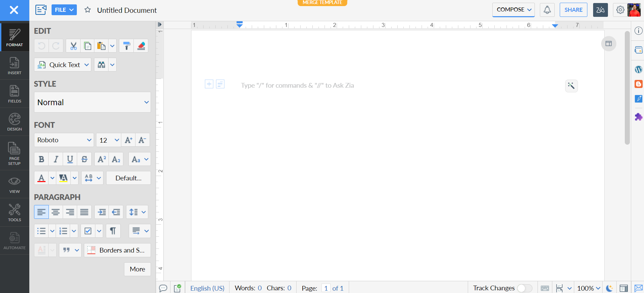
Task: Open Find and Replace binoculars icon
Action: click(101, 65)
